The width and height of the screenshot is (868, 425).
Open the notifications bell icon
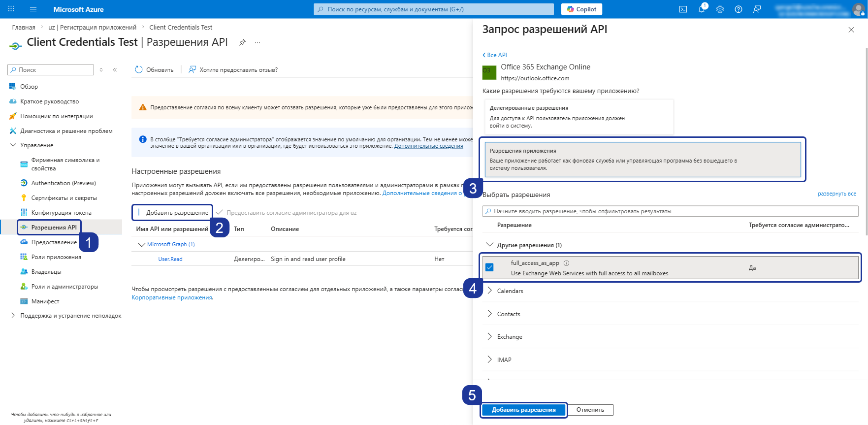702,9
